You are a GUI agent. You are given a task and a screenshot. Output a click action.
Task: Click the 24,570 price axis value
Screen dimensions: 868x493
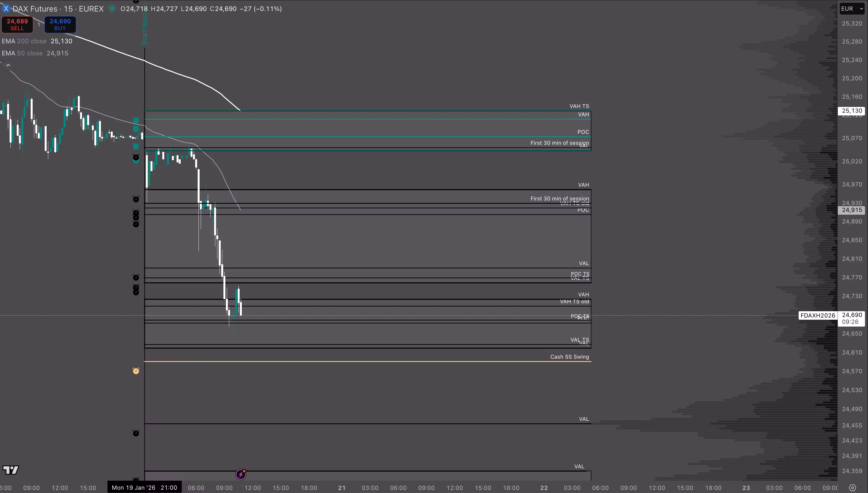[x=852, y=371]
